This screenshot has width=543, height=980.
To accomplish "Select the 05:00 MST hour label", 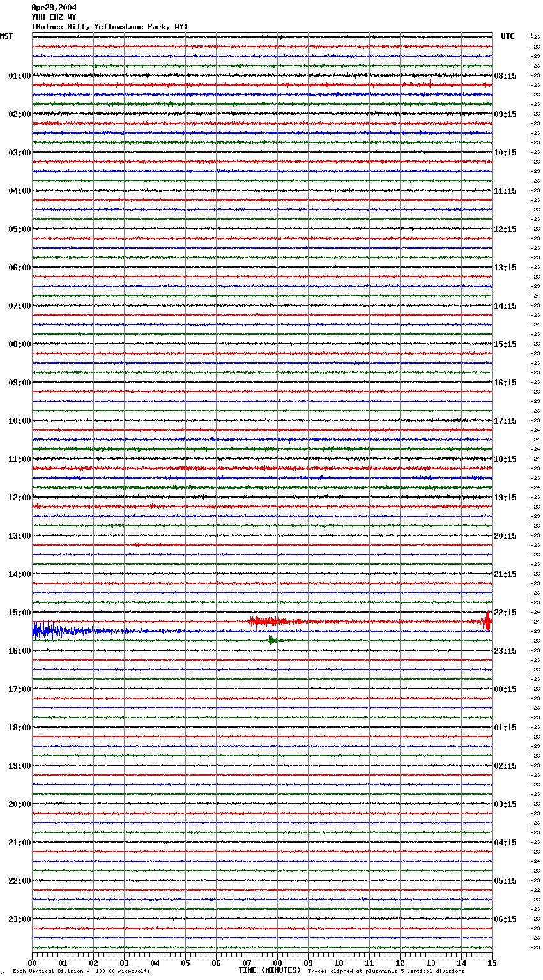I will [20, 229].
